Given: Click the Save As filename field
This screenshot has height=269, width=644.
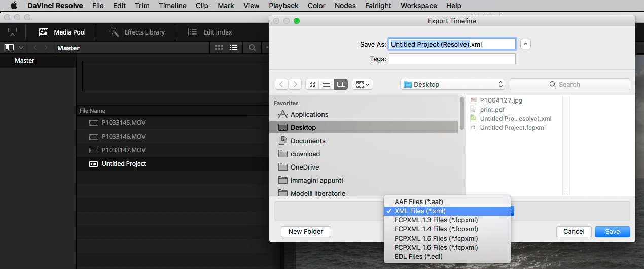Looking at the screenshot, I should point(452,44).
